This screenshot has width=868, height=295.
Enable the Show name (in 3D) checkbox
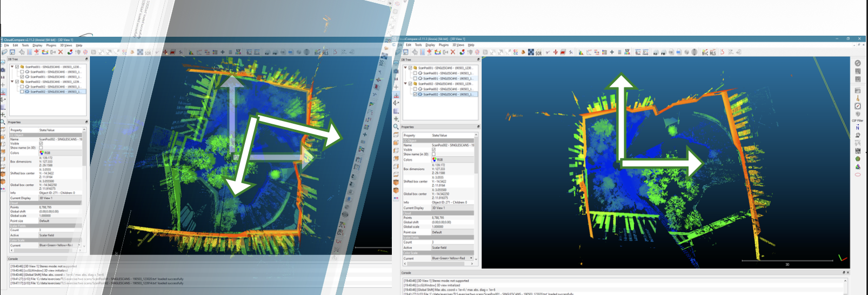pos(433,155)
